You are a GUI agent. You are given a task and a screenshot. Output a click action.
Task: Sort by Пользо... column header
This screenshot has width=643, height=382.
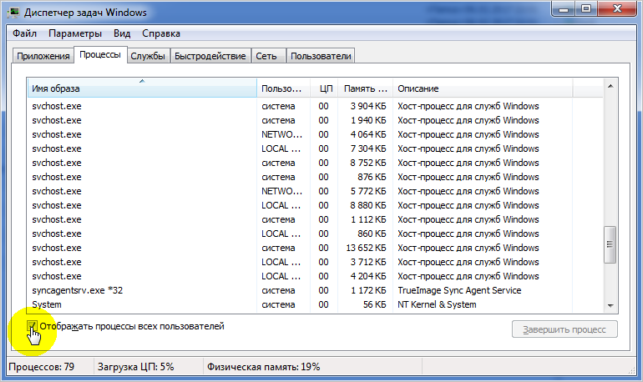pos(284,88)
